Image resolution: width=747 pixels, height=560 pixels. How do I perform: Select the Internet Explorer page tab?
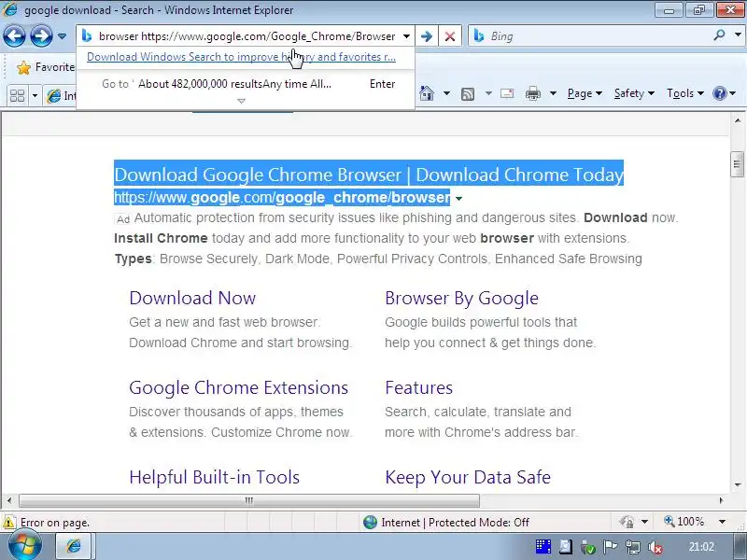point(61,96)
